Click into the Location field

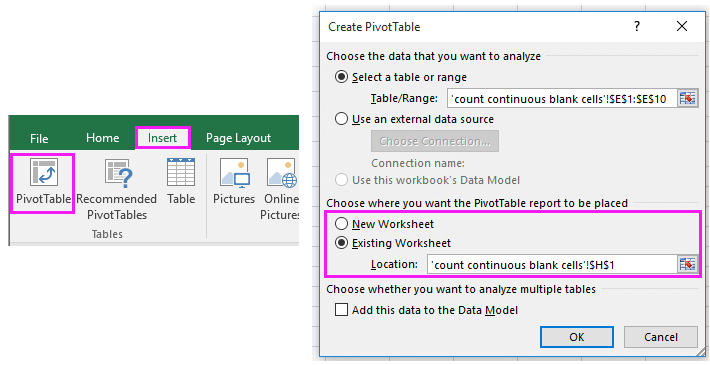click(552, 264)
